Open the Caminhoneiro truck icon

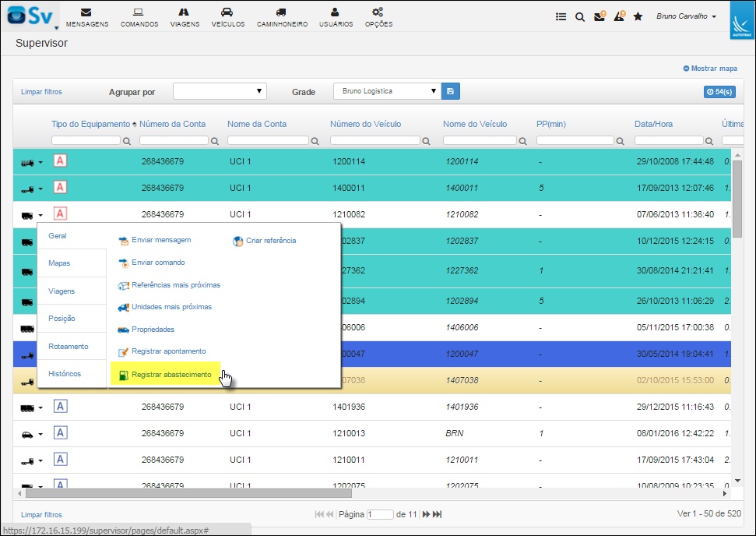(x=281, y=13)
